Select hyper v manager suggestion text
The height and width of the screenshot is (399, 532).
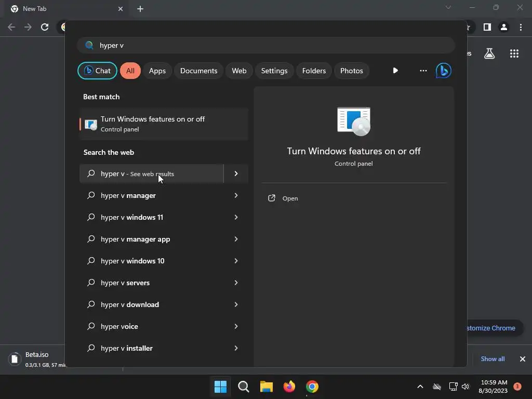[128, 195]
